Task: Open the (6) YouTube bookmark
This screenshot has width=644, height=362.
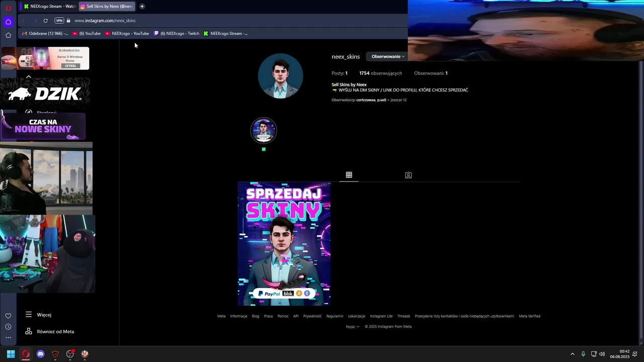Action: click(87, 34)
